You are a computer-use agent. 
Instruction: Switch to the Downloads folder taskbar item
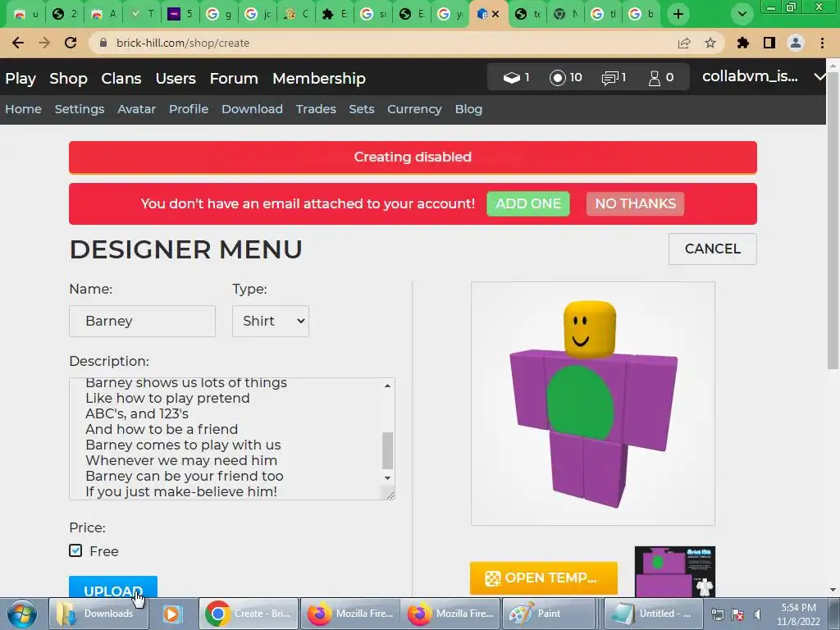(x=98, y=614)
